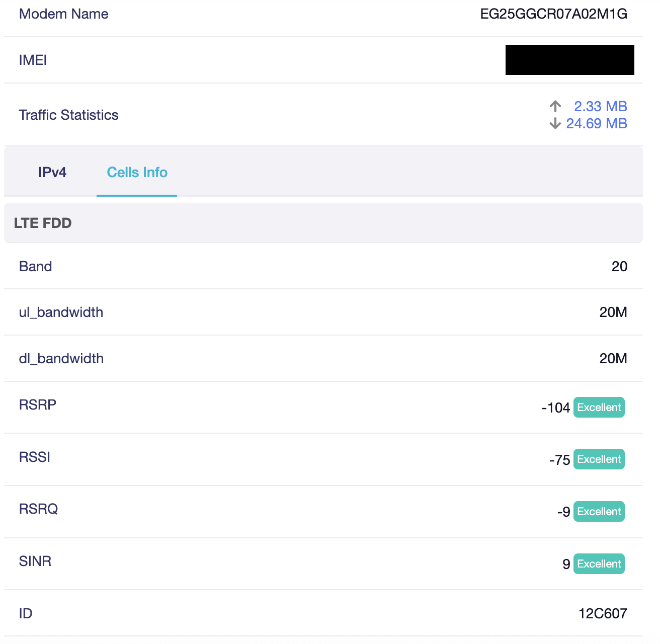Click the upload arrow icon in Traffic Statistics
Viewport: 660px width, 644px height.
point(555,106)
